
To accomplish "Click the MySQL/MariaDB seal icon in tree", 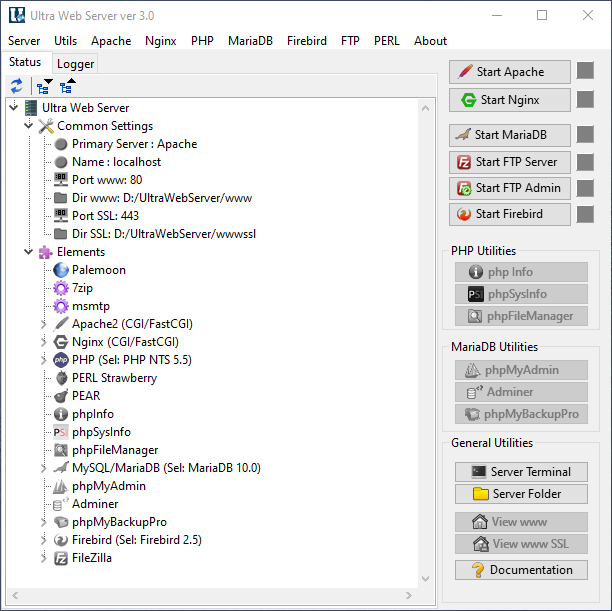I will [61, 468].
